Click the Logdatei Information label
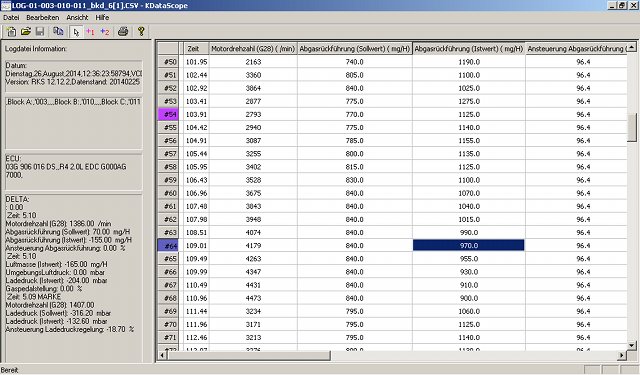The width and height of the screenshot is (640, 375). (x=36, y=49)
